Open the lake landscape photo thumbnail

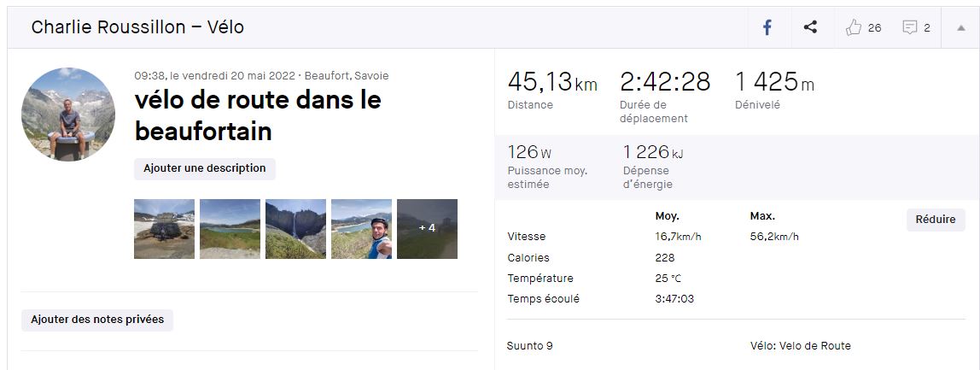click(230, 229)
